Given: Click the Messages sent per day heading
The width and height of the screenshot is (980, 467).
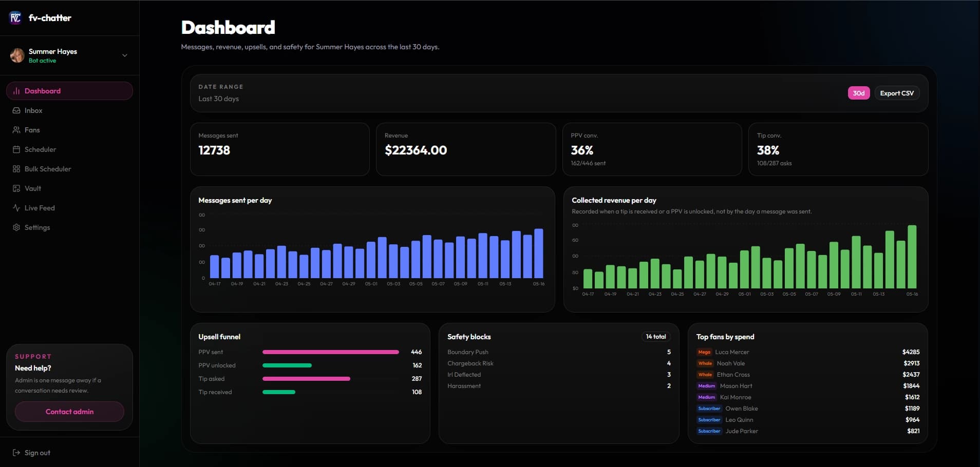Looking at the screenshot, I should 235,200.
